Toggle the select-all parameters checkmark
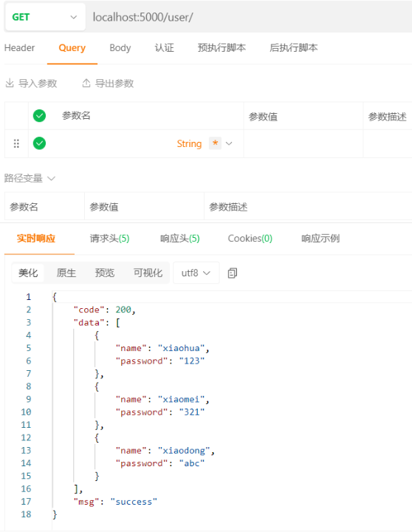Viewport: 412px width, 532px height. pyautogui.click(x=39, y=116)
